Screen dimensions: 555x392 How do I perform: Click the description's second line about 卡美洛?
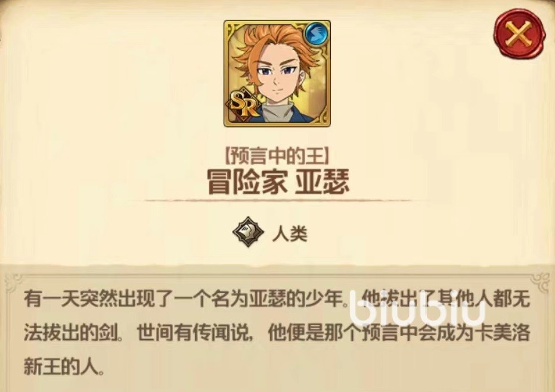(277, 333)
